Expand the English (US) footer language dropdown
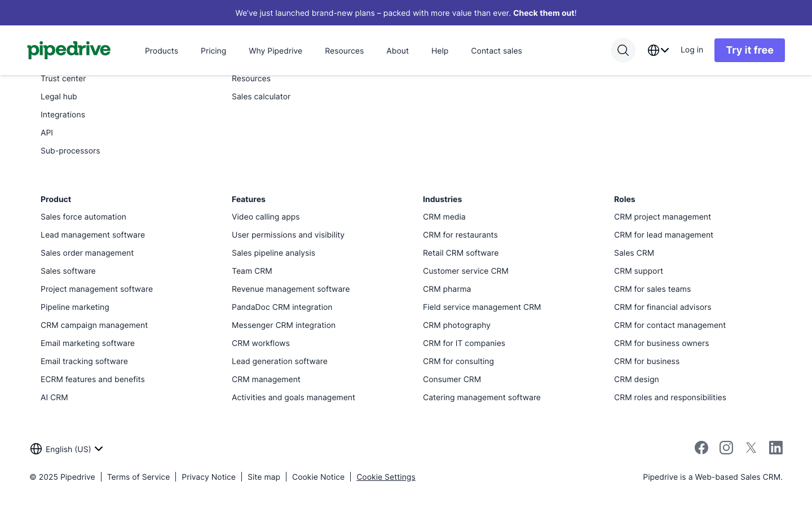 67,449
